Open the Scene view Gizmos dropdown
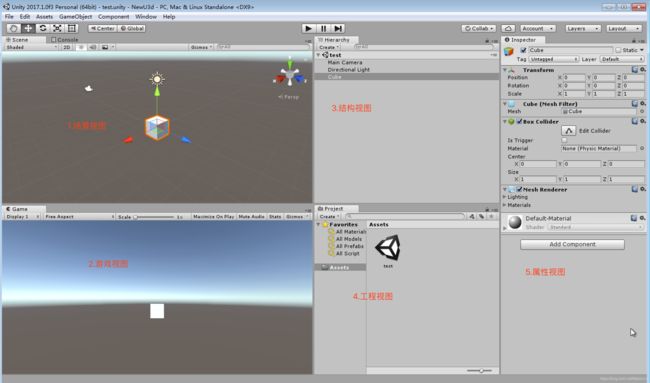The height and width of the screenshot is (383, 650). 201,47
